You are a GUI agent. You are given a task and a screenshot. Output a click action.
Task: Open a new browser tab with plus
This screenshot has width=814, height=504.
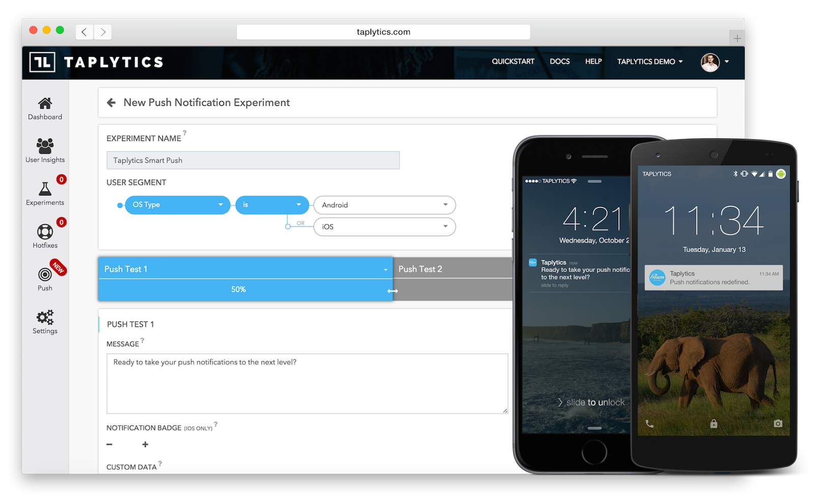click(737, 38)
